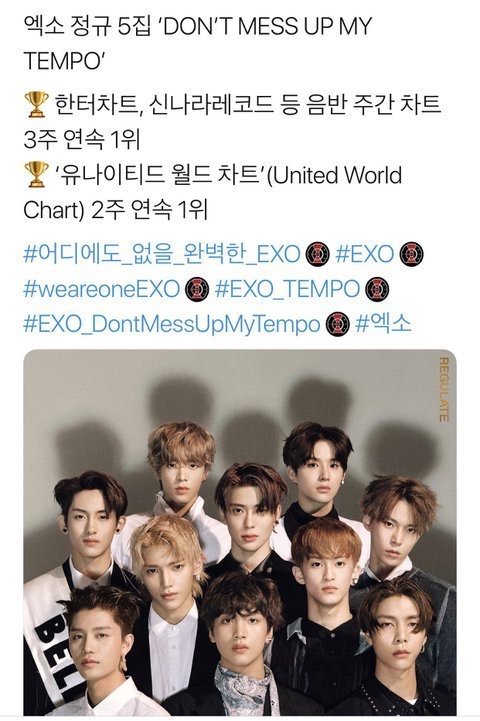
Task: Click the emblem icon following #weareoneEXO
Action: (197, 290)
